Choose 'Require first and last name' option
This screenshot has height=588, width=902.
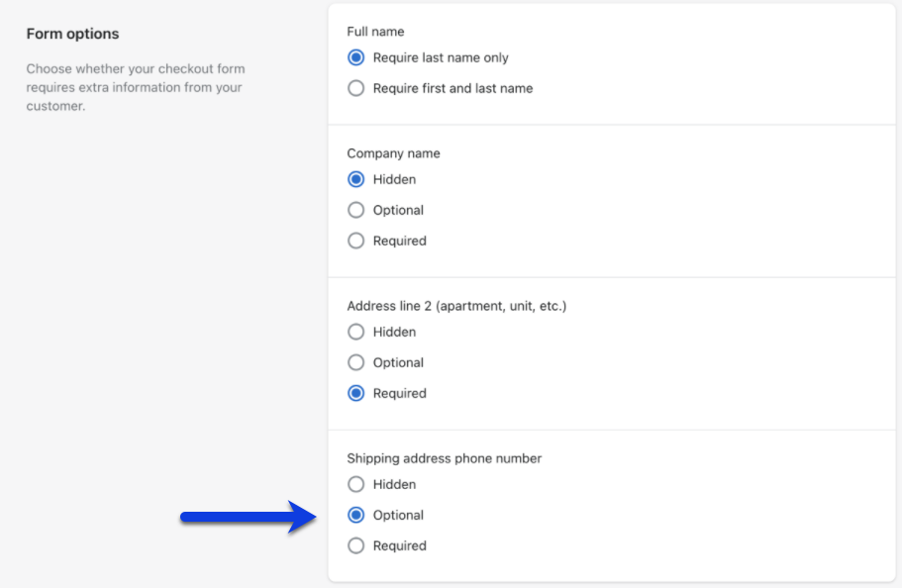click(356, 88)
